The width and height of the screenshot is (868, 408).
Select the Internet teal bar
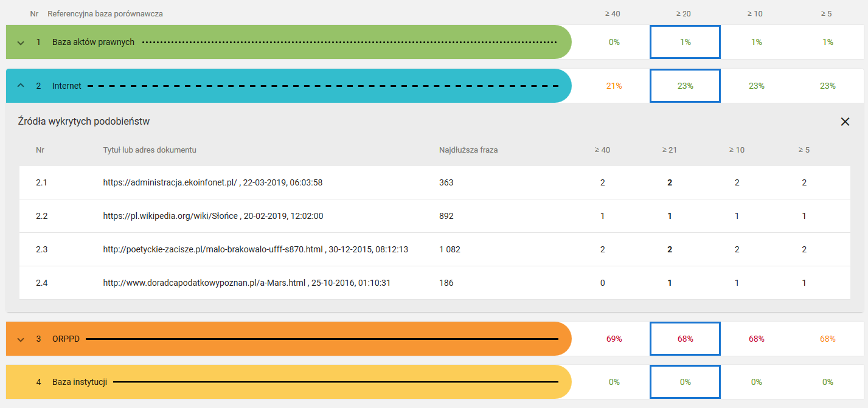289,86
